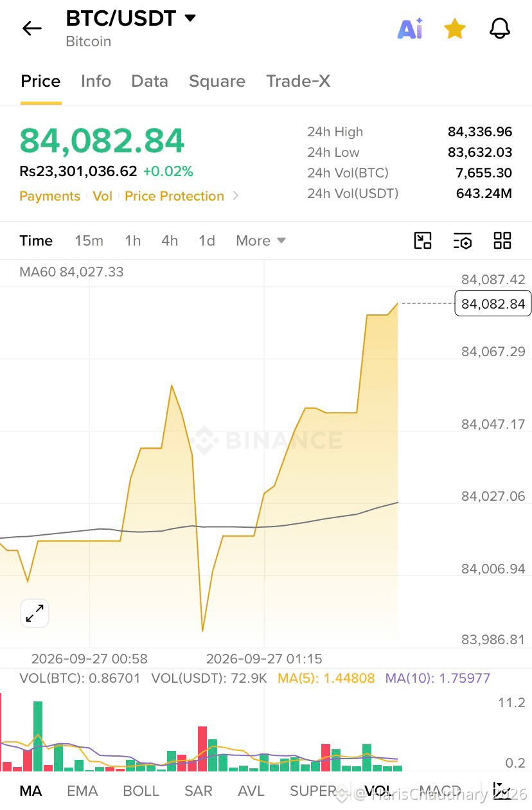Open chart indicator settings icon
532x810 pixels.
[x=463, y=240]
